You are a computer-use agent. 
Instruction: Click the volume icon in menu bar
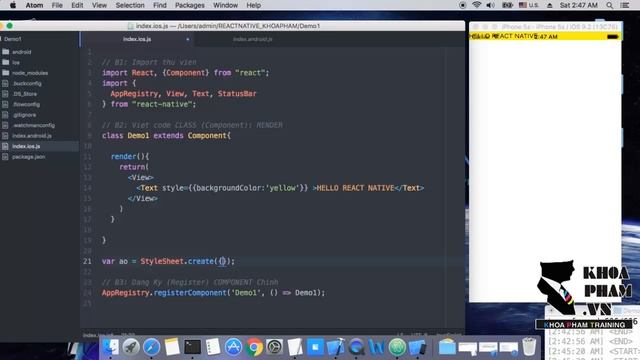(491, 5)
